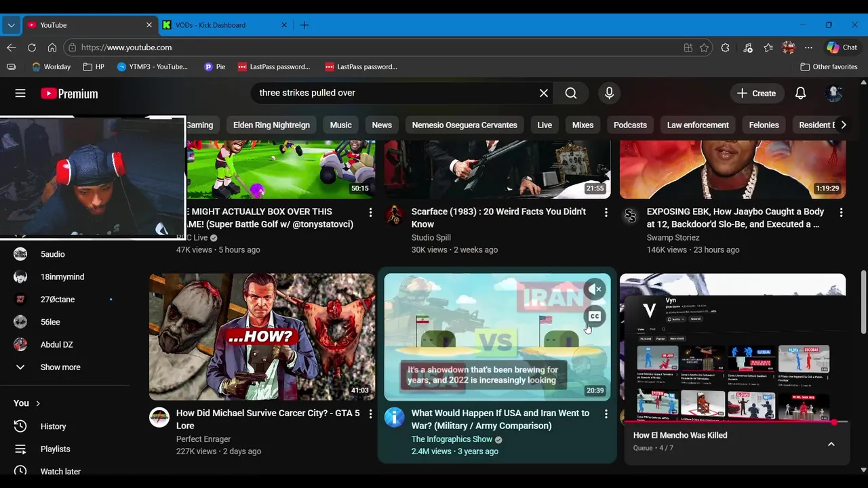Open more options for Super Battle Golf video
This screenshot has width=868, height=488.
coord(370,212)
